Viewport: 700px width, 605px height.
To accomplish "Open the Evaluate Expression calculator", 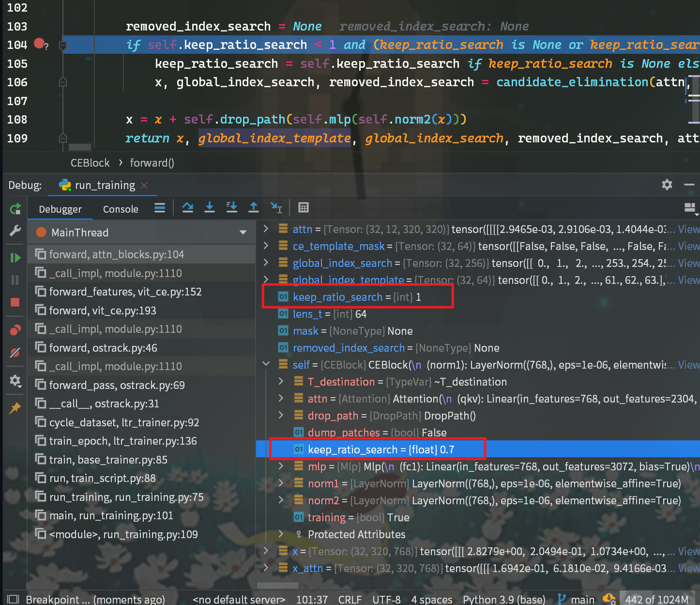I will [x=303, y=207].
